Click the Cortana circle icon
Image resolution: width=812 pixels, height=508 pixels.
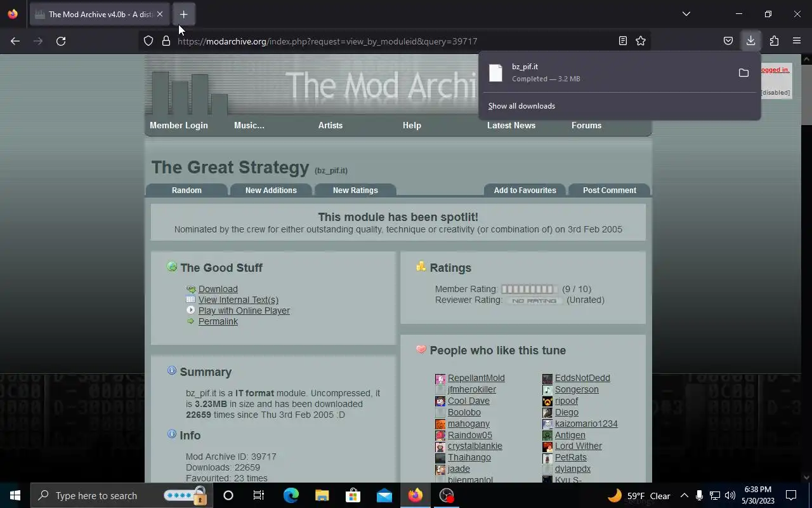[x=228, y=495]
